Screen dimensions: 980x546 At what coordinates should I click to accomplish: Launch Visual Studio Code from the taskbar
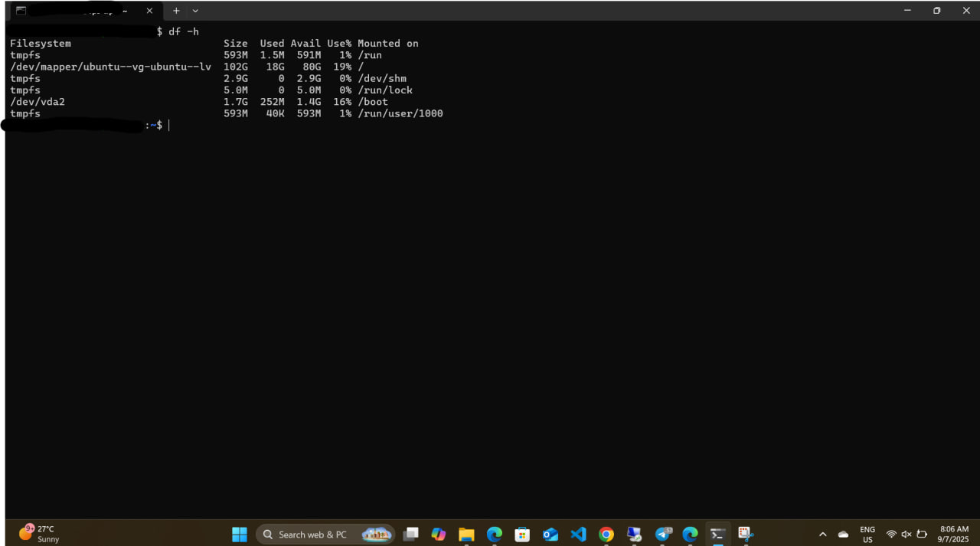(578, 534)
